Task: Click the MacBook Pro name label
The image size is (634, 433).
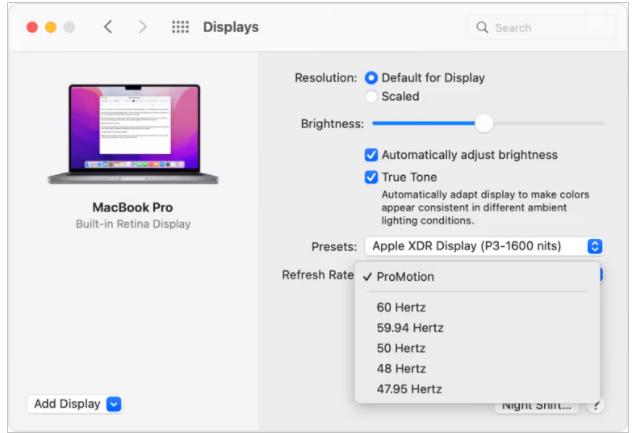Action: (x=133, y=207)
